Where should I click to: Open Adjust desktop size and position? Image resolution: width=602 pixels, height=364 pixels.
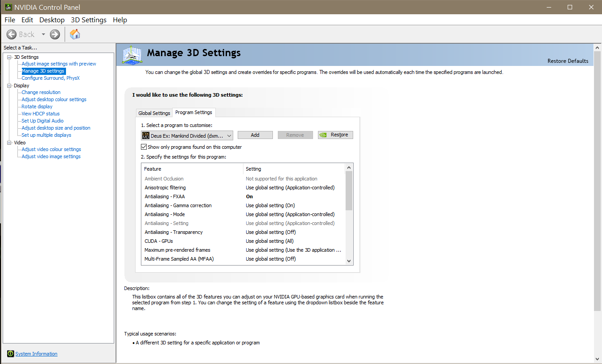click(56, 128)
